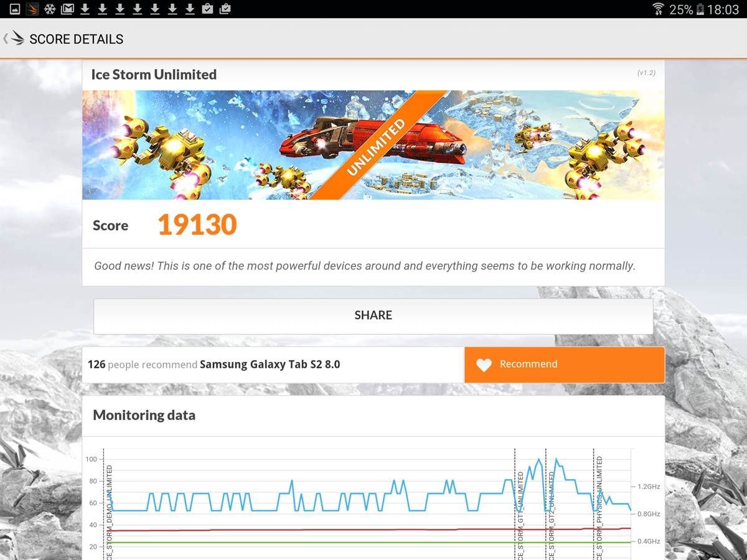Screen dimensions: 747x560
Task: Select the ICE_STORM_PHYSICS_UNLIMITED chart marker
Action: pos(599,507)
